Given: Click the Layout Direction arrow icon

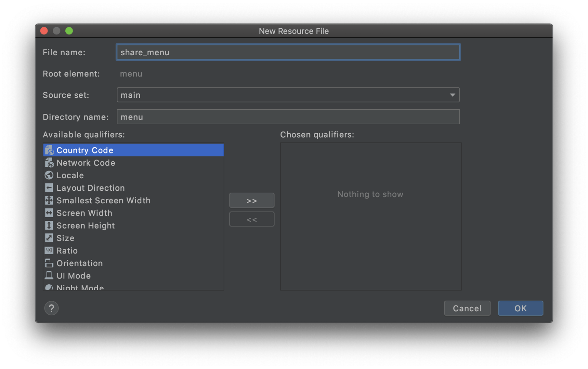Looking at the screenshot, I should 49,188.
